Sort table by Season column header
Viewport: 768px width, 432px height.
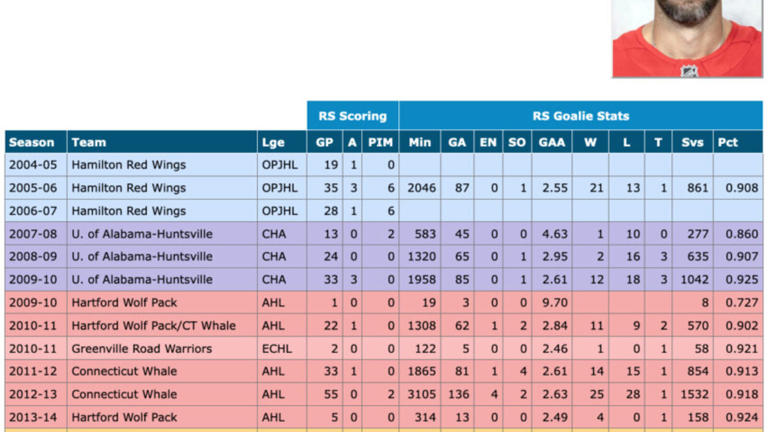tap(31, 142)
